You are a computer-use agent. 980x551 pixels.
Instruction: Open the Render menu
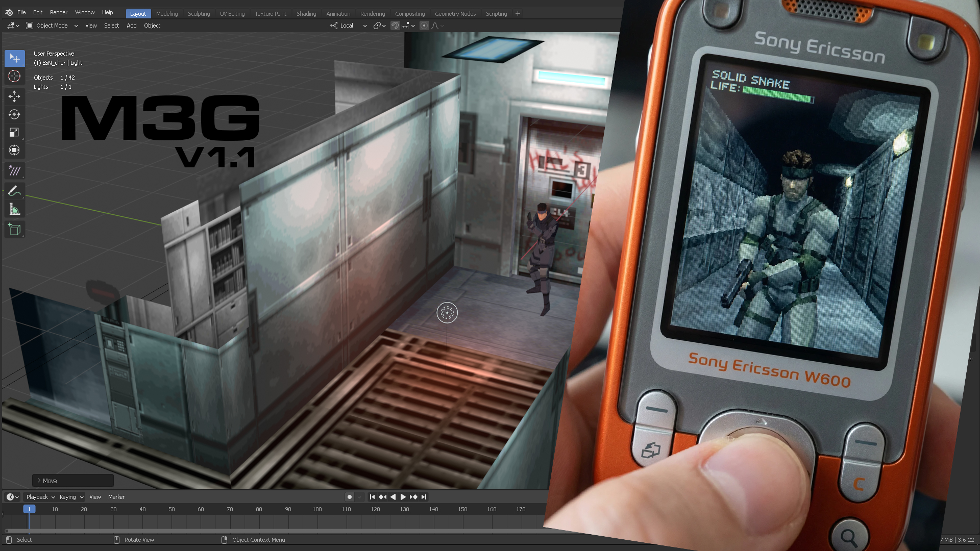(58, 12)
